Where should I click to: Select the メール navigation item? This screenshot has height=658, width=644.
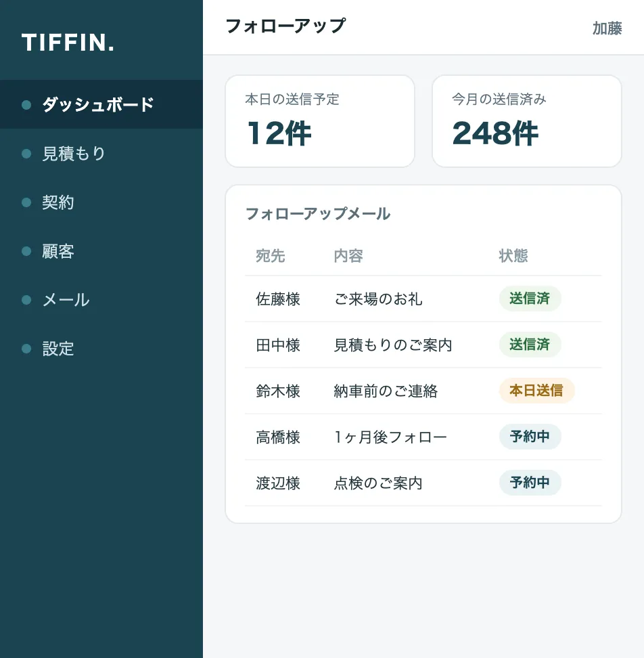click(101, 300)
